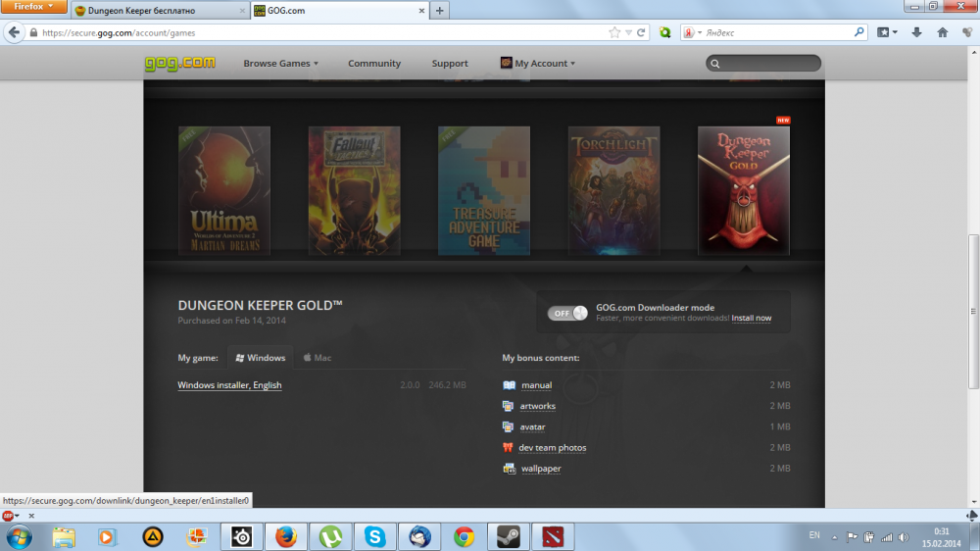Show hidden system tray icons
Viewport: 980px width, 551px height.
[x=834, y=536]
